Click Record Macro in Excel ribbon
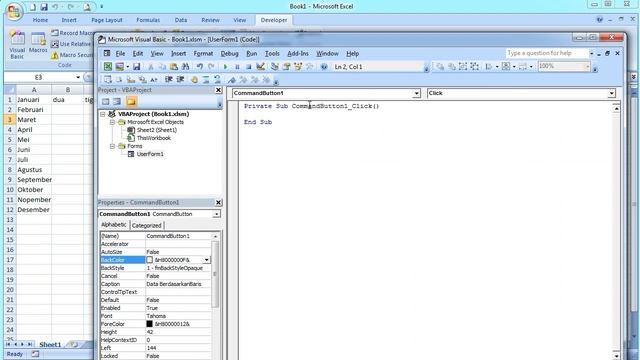Screen dimensions: 640x360 click(72, 33)
